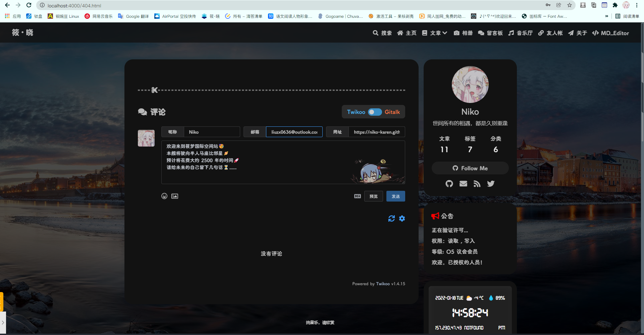Image resolution: width=644 pixels, height=335 pixels.
Task: Refresh the Twikoo comment list
Action: click(391, 218)
